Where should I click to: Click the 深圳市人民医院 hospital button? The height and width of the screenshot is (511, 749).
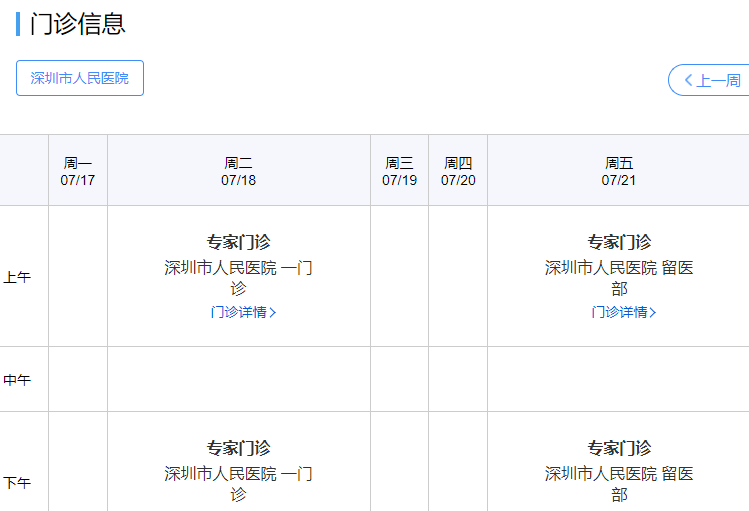(80, 78)
